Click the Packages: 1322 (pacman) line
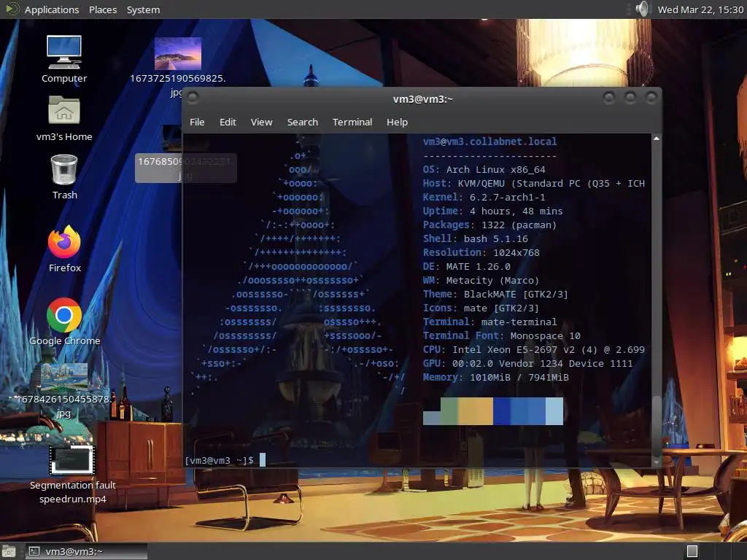 click(x=489, y=225)
